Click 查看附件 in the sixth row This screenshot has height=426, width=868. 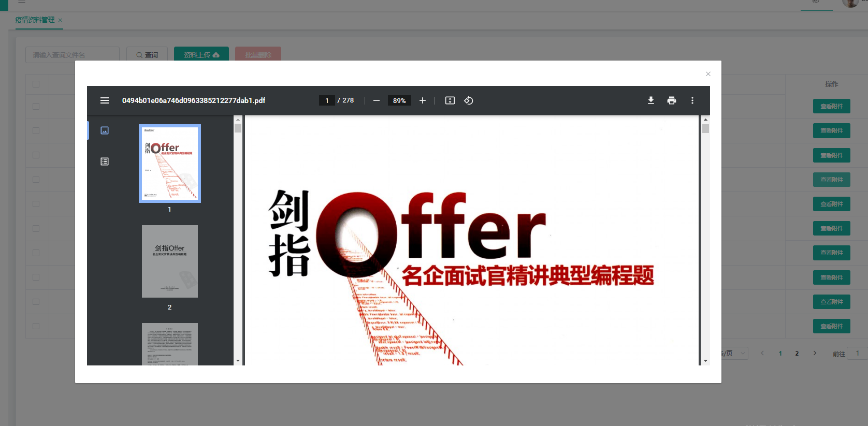(x=832, y=228)
